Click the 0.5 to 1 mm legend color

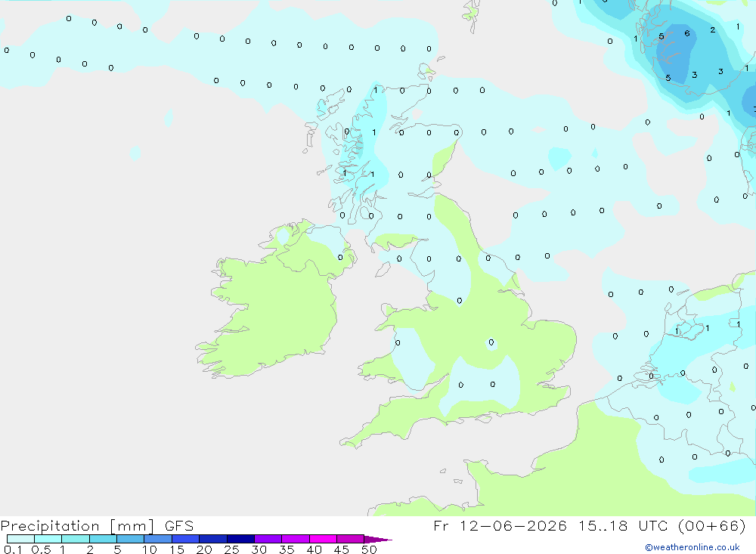(48, 539)
